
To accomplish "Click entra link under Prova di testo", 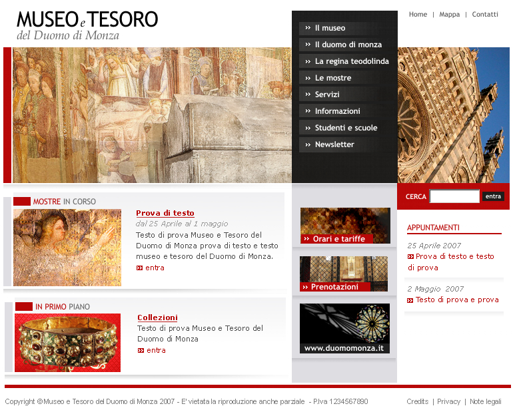I will (155, 268).
